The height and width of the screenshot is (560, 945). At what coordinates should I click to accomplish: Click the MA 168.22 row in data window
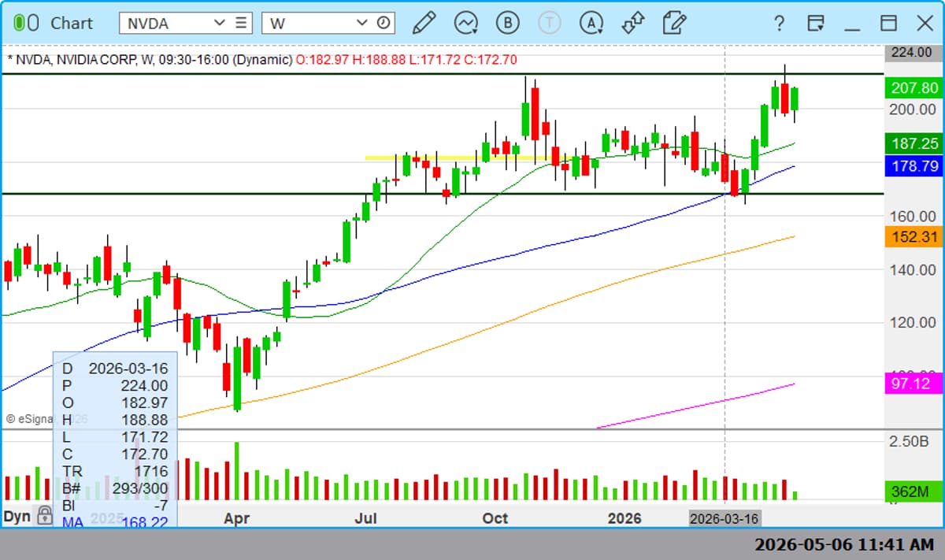(115, 522)
